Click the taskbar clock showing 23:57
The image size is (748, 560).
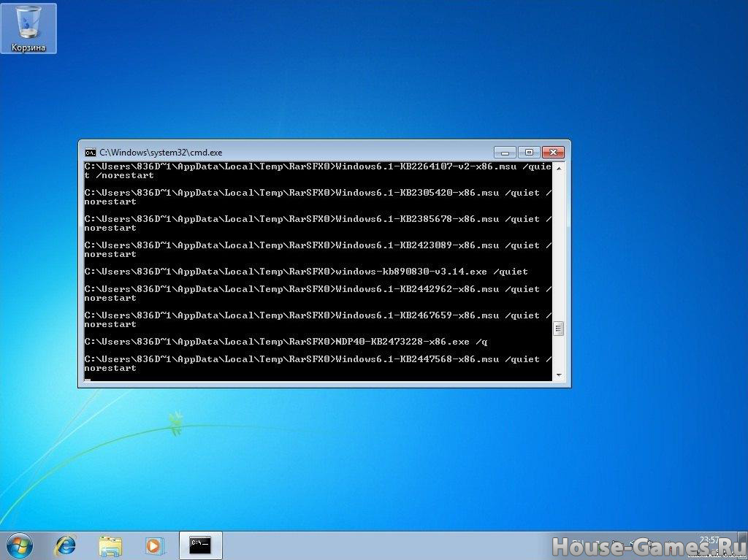point(709,540)
